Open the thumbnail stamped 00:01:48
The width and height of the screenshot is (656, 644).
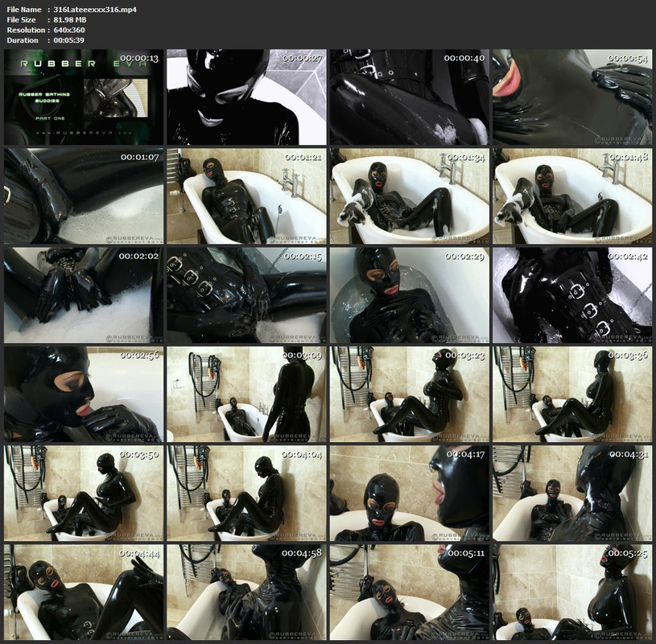(572, 196)
